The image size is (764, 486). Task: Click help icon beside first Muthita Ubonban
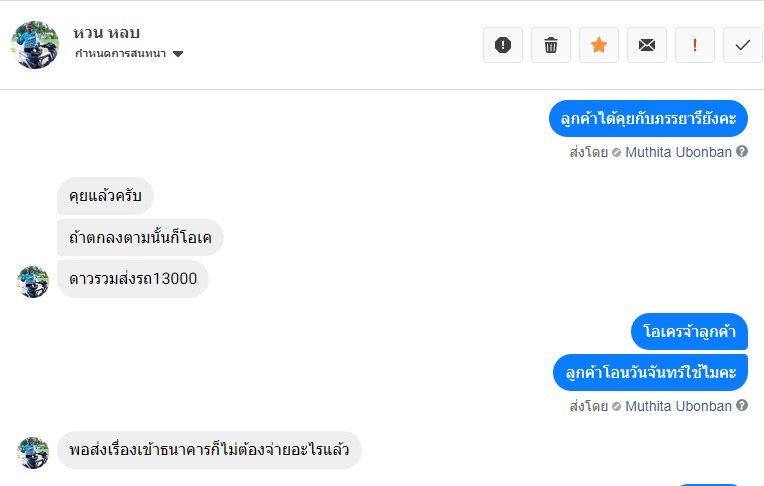click(742, 152)
